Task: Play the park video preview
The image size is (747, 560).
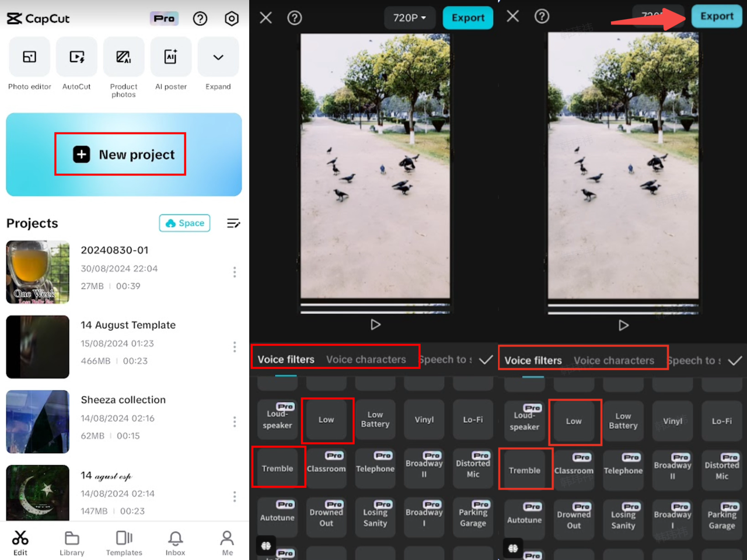Action: pyautogui.click(x=375, y=325)
